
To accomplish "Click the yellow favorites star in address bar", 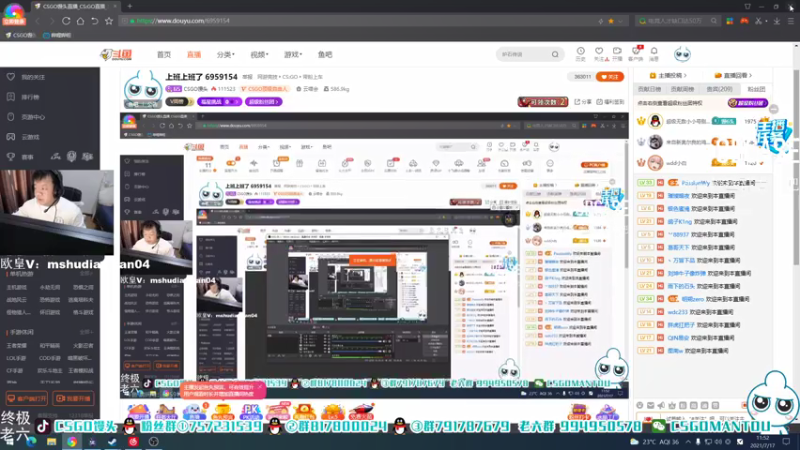I will [x=611, y=21].
